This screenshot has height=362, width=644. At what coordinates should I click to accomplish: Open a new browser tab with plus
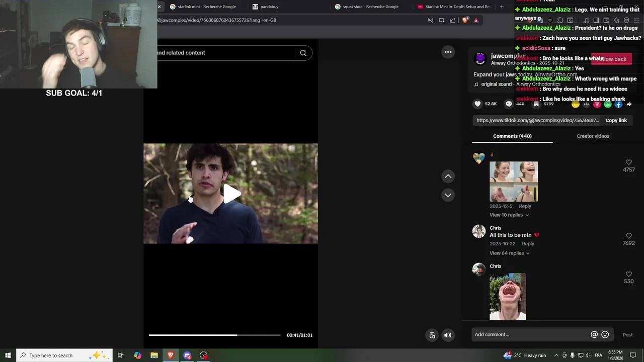coord(502,7)
